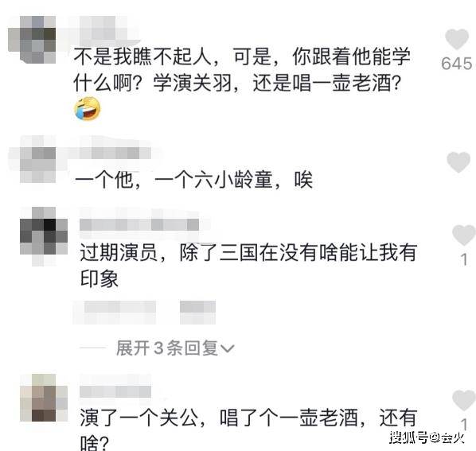Tap the heart beside the 六小龄童 comment
The image size is (476, 451).
tap(458, 162)
